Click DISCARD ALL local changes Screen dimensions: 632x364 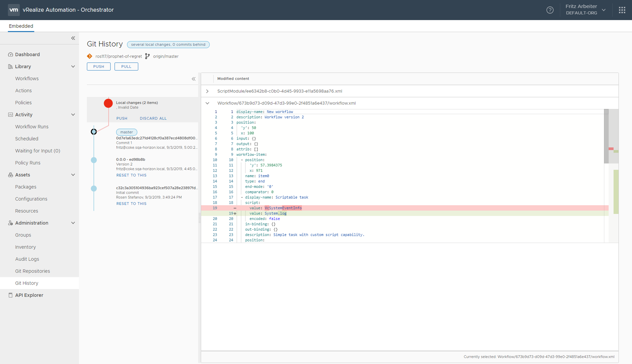pos(153,118)
